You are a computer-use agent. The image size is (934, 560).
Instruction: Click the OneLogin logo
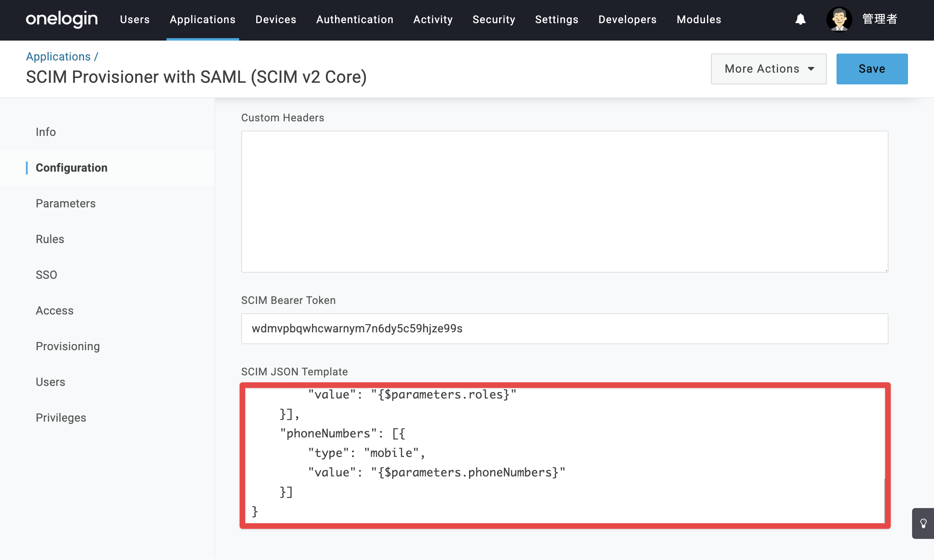[62, 19]
